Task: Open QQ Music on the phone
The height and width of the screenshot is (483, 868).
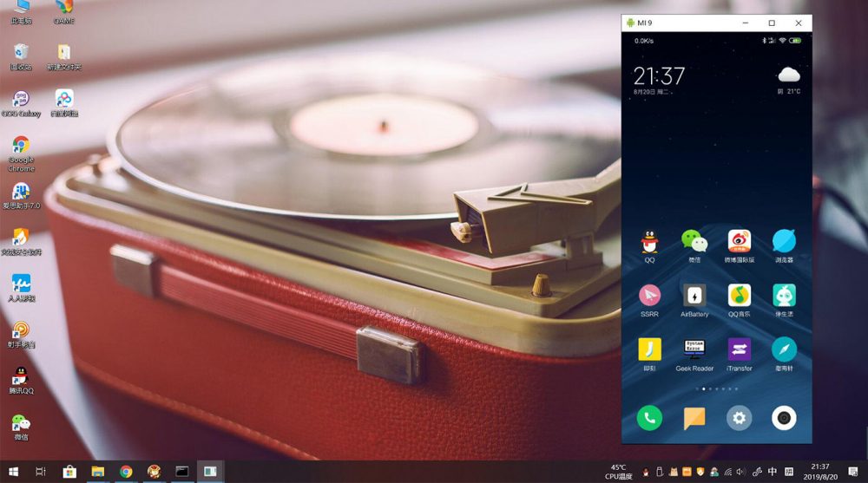Action: click(739, 296)
